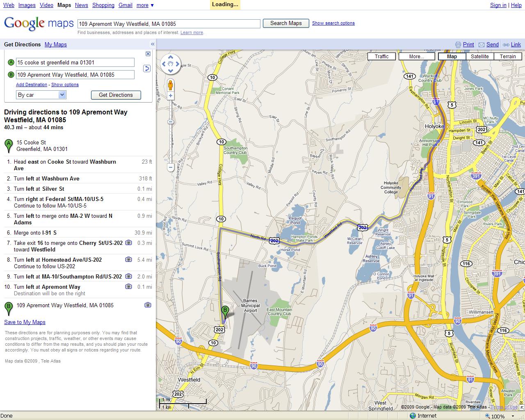Switch to Satellite view
The width and height of the screenshot is (525, 420).
point(480,57)
